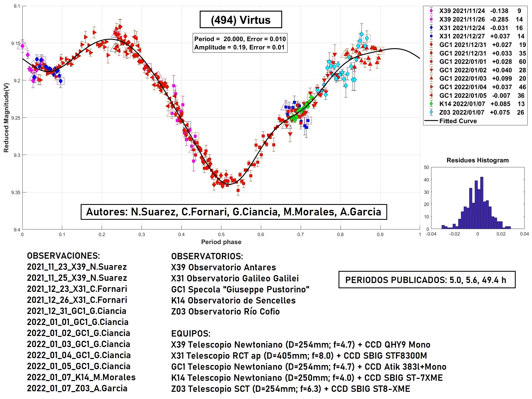Click X31 Telescopio RCT SBIG STF8300M line

click(x=299, y=356)
